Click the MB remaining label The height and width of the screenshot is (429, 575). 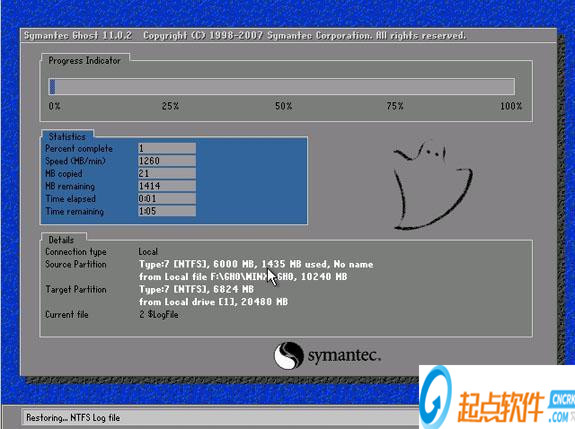[x=70, y=186]
